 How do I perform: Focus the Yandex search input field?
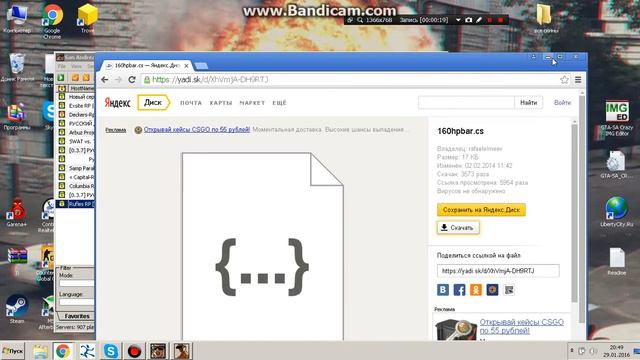pyautogui.click(x=466, y=102)
